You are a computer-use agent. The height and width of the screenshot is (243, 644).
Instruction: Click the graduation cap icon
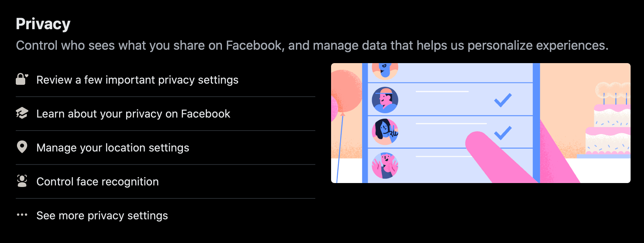tap(22, 113)
